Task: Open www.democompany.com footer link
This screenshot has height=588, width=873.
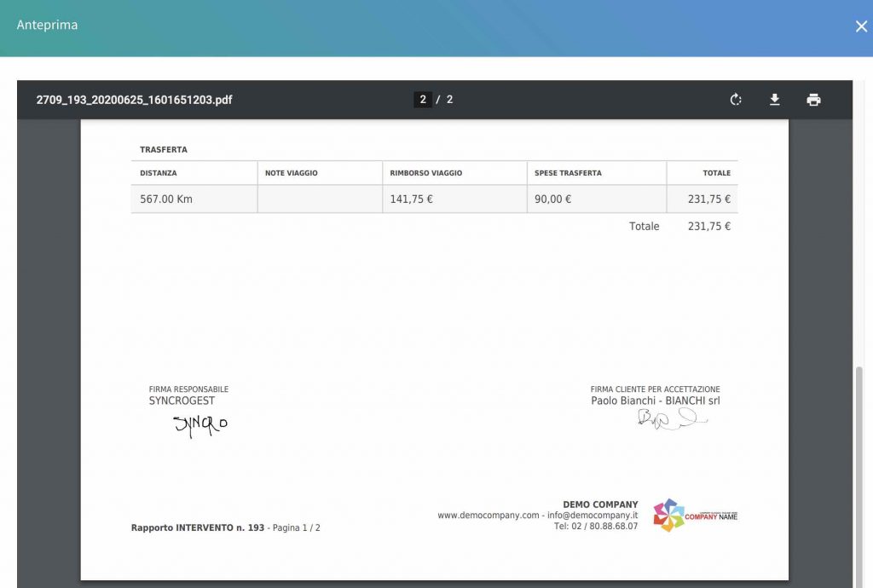Action: 489,515
